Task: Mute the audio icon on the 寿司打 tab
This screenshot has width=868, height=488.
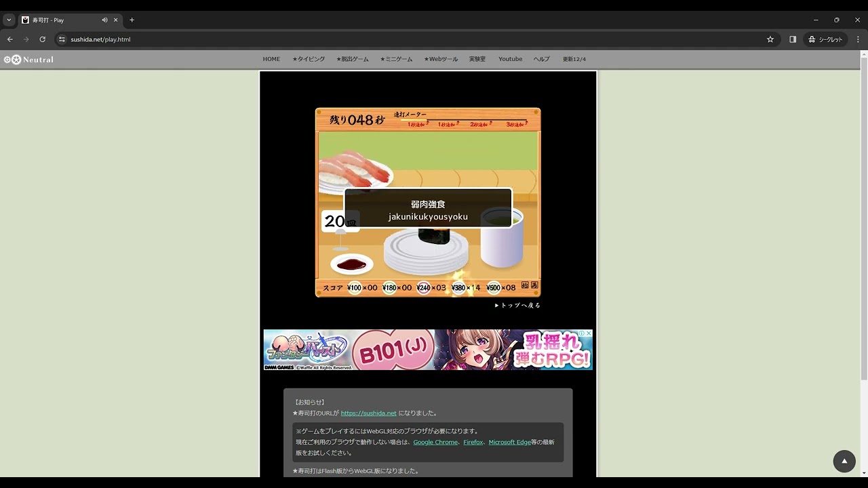Action: click(x=104, y=20)
